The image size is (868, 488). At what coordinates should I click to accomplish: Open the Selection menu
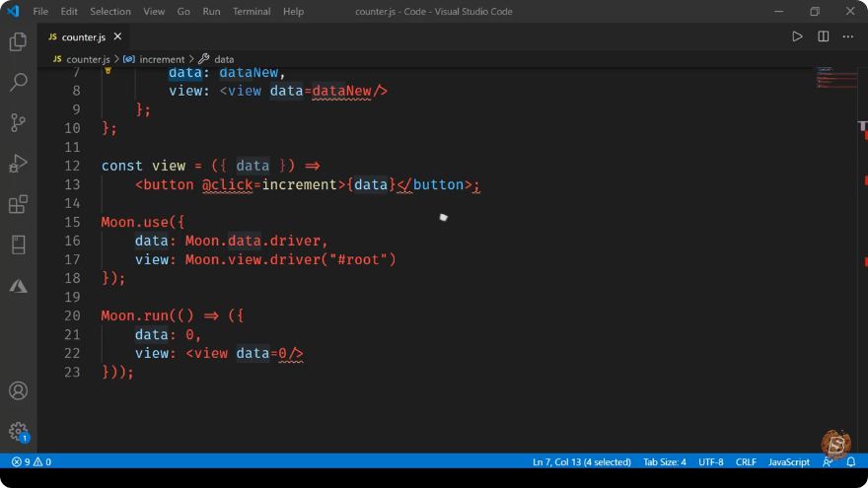coord(110,11)
